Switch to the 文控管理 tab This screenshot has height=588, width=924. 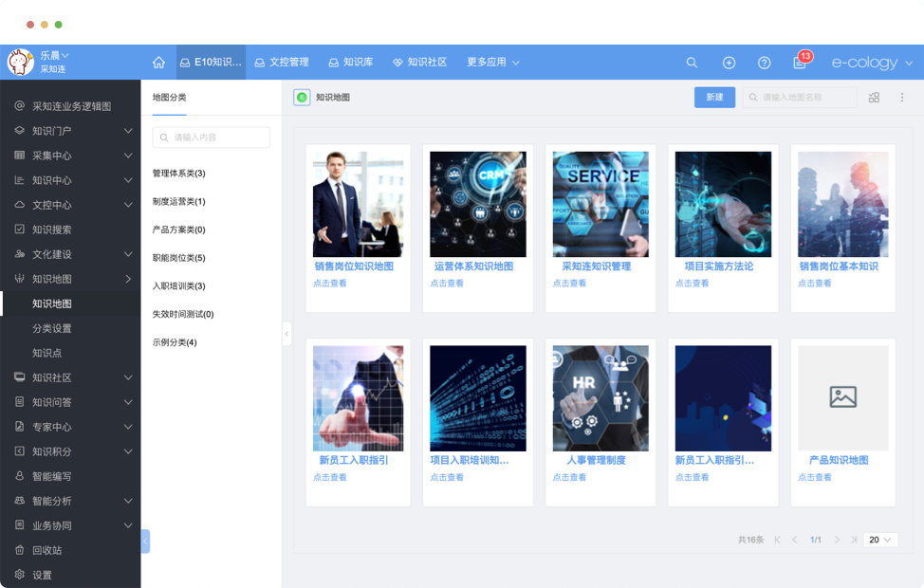(282, 63)
